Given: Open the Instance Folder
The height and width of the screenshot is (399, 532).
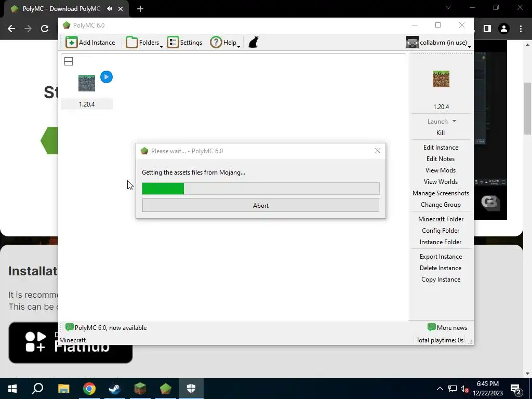Looking at the screenshot, I should pos(441,242).
